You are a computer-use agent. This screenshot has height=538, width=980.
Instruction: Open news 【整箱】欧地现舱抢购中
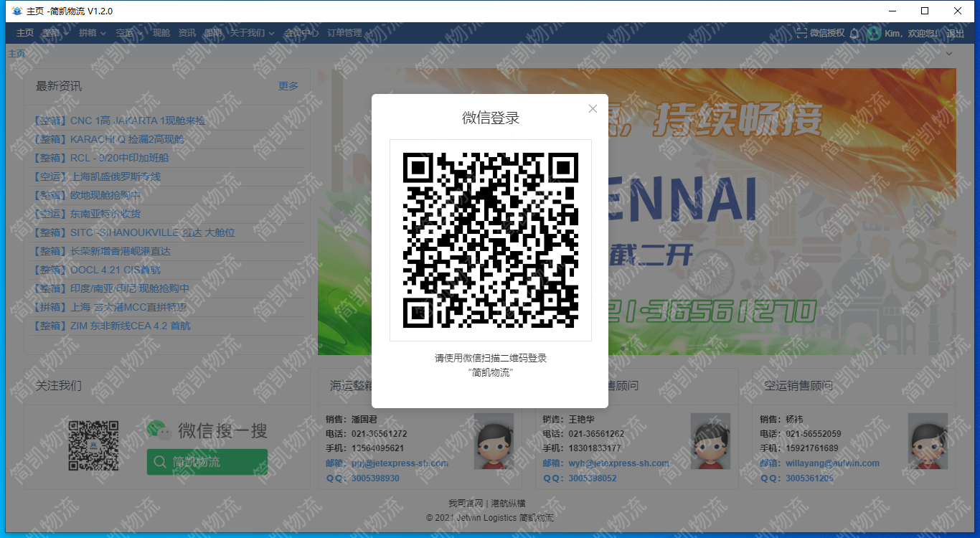87,195
